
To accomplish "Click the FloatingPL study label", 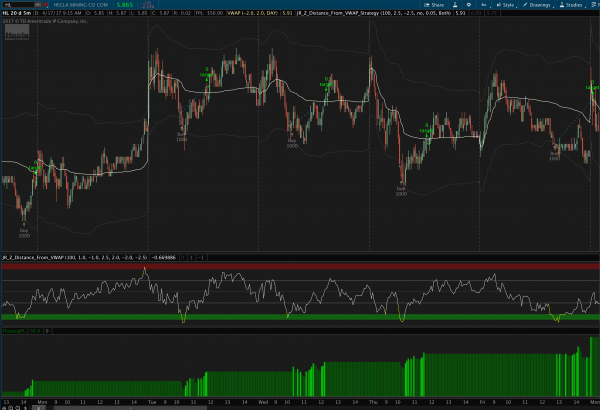I will click(14, 331).
